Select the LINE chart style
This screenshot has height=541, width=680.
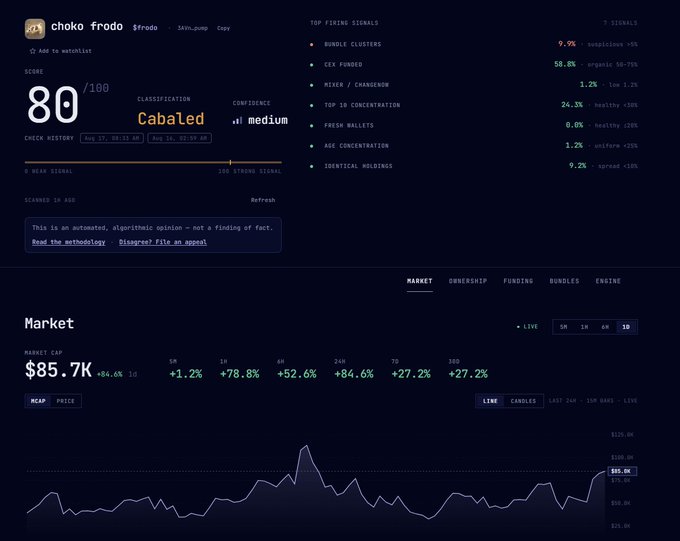(x=490, y=401)
